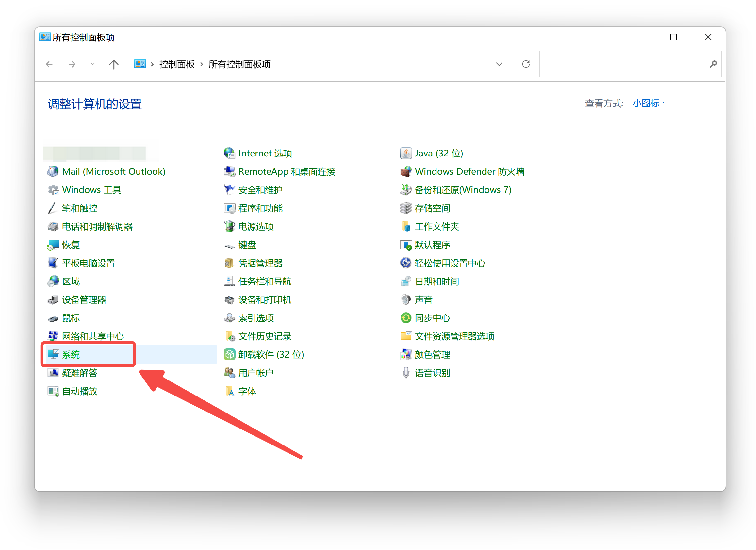
Task: Expand the address bar history dropdown
Action: click(x=499, y=64)
